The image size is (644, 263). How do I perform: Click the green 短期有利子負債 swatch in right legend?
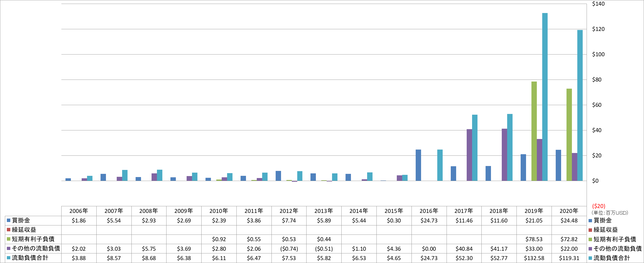click(x=590, y=239)
